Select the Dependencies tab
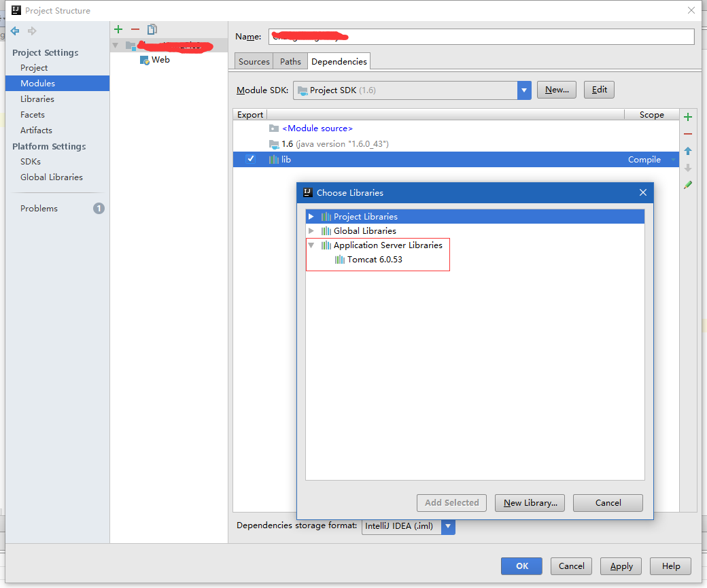The height and width of the screenshot is (588, 707). (339, 61)
